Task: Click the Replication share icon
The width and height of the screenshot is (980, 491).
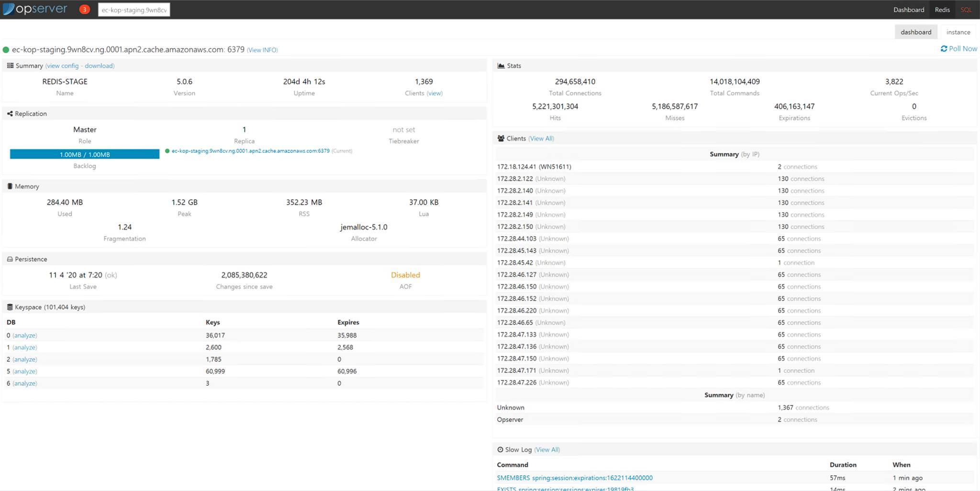Action: [x=10, y=114]
